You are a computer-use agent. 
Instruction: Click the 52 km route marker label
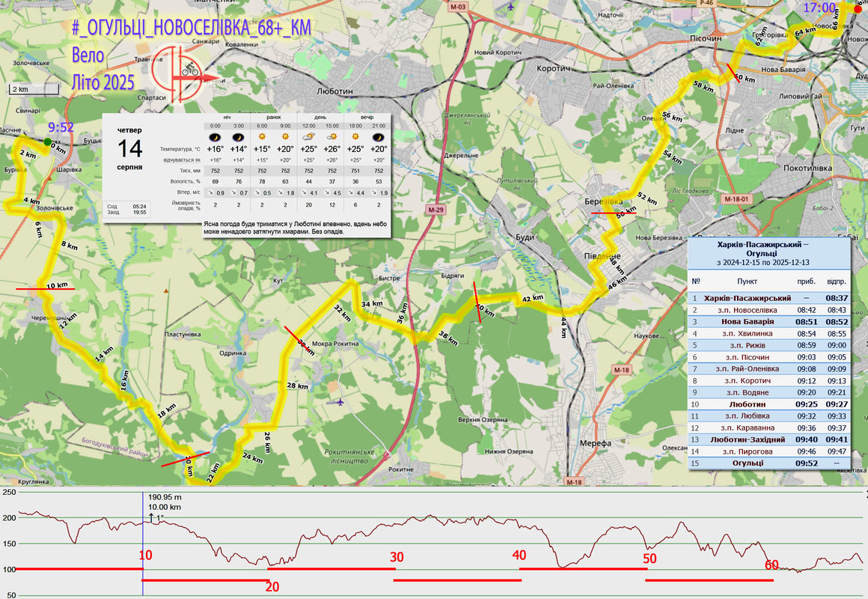pyautogui.click(x=647, y=198)
